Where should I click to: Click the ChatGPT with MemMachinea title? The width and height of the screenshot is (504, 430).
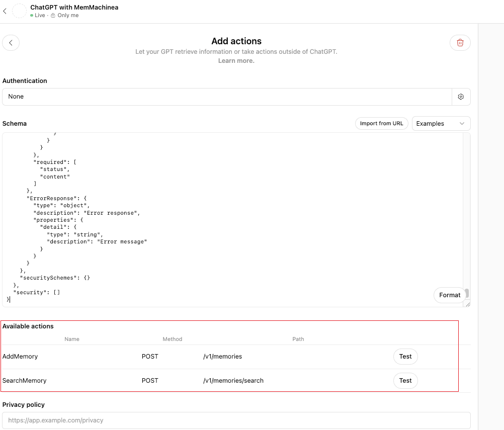[x=74, y=7]
